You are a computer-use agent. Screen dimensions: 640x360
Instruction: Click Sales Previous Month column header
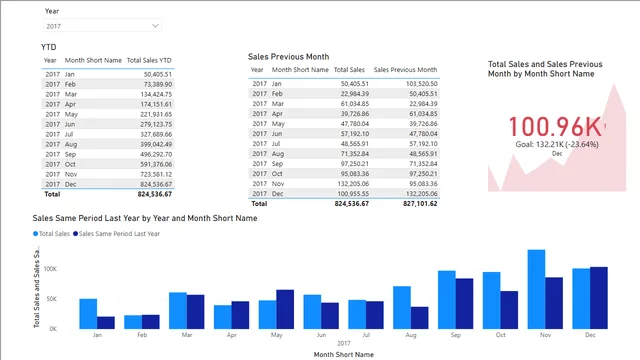[405, 70]
